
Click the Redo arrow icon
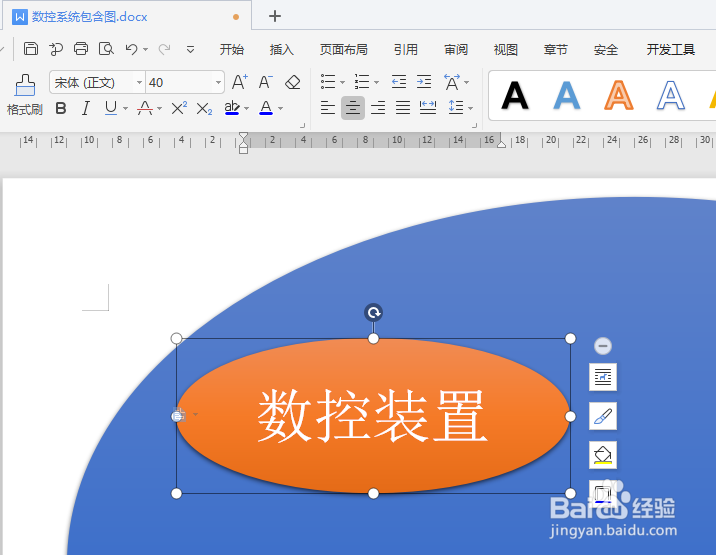164,49
